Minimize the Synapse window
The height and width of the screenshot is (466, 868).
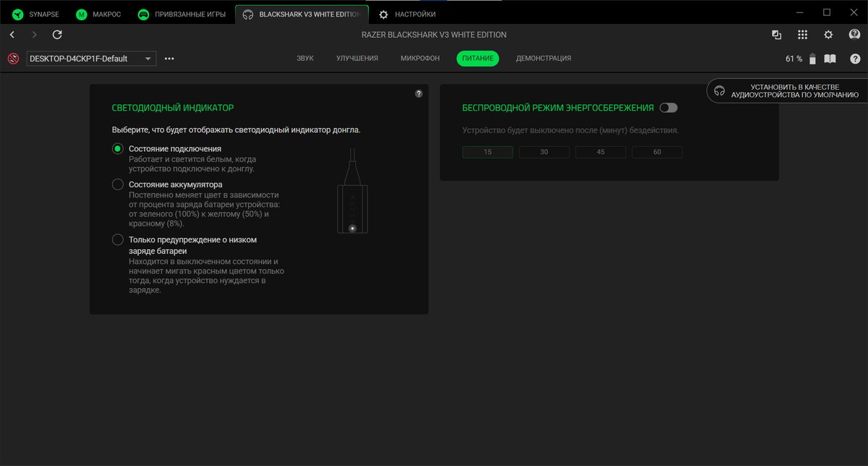(x=799, y=12)
